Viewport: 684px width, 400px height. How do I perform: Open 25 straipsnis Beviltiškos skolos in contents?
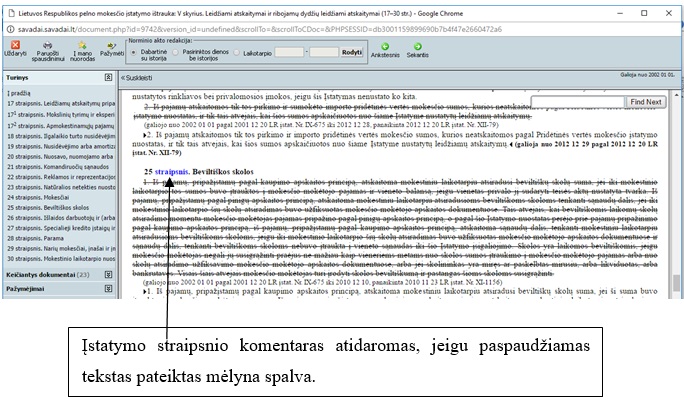(x=48, y=208)
